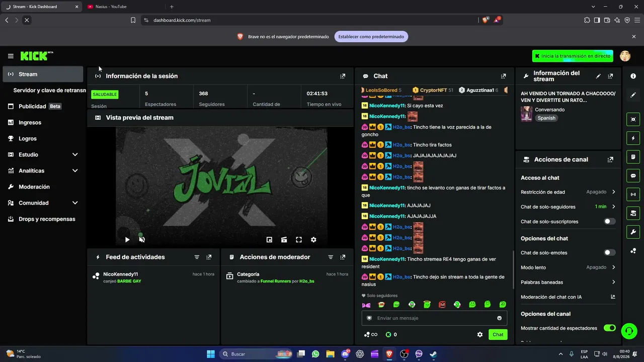This screenshot has height=362, width=644.
Task: Click Establecer como predeterminado button
Action: tap(371, 37)
